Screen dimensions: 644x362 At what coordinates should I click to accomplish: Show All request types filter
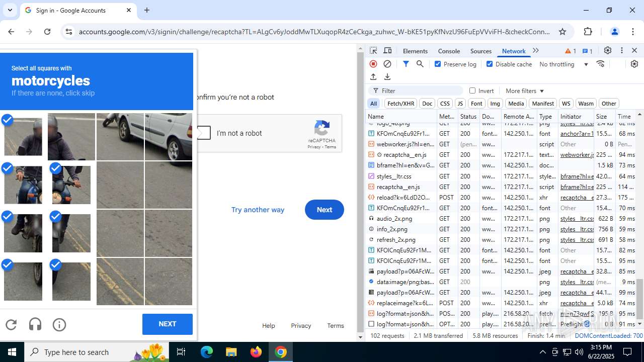tap(373, 104)
